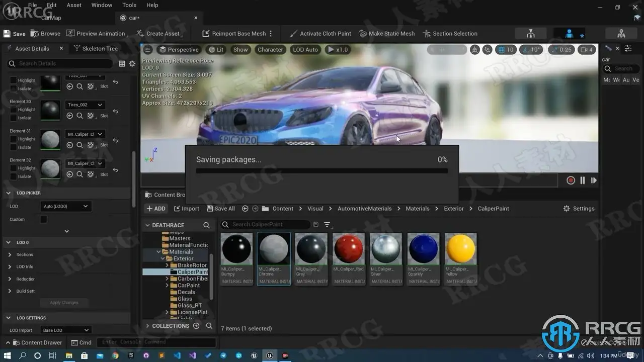Expand the Sections row under LOD 0
This screenshot has height=362, width=644.
click(x=10, y=255)
